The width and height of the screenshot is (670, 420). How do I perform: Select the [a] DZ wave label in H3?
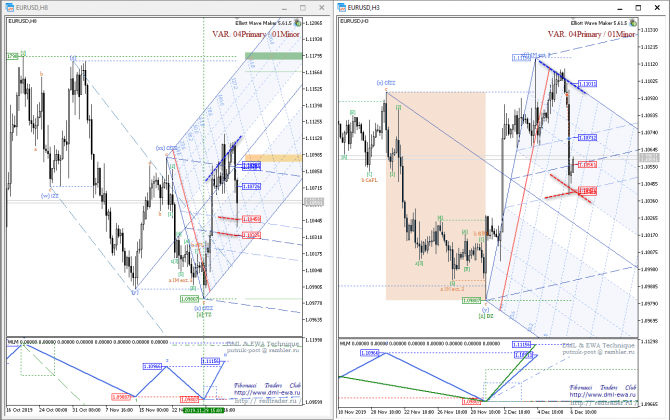(486, 316)
